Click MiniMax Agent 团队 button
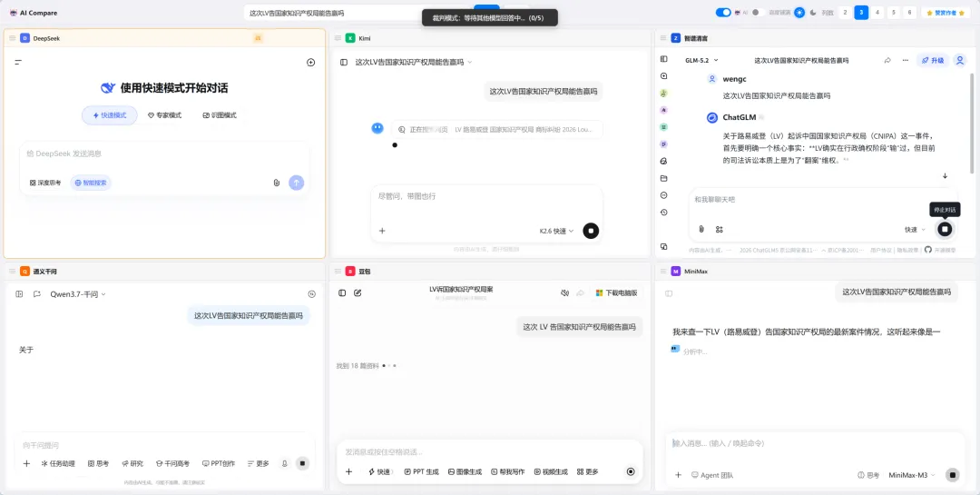The width and height of the screenshot is (980, 495). pos(712,475)
